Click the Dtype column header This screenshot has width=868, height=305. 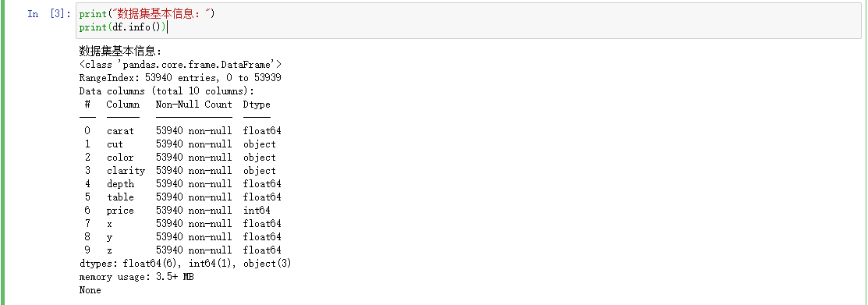(x=257, y=104)
